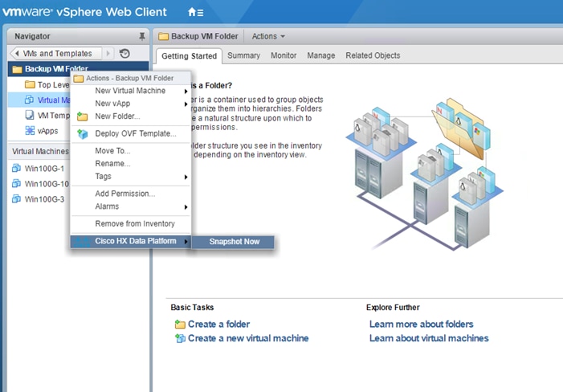The width and height of the screenshot is (563, 392).
Task: Switch to the Getting Started tab
Action: 190,56
